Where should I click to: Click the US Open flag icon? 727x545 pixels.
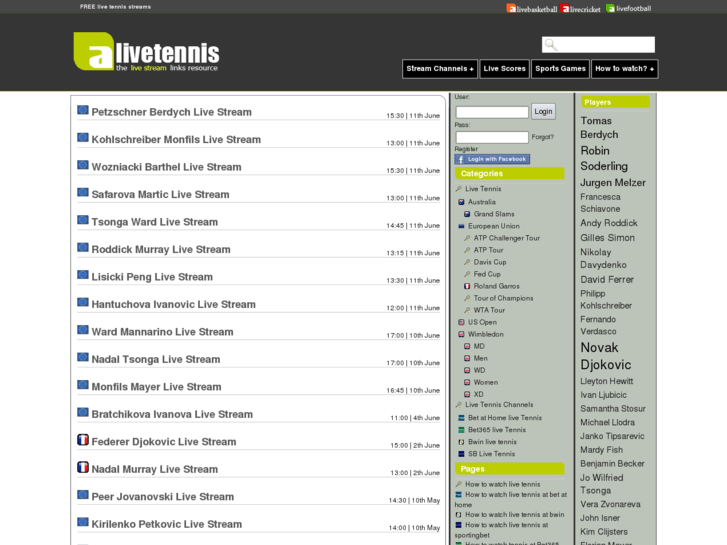tap(461, 322)
